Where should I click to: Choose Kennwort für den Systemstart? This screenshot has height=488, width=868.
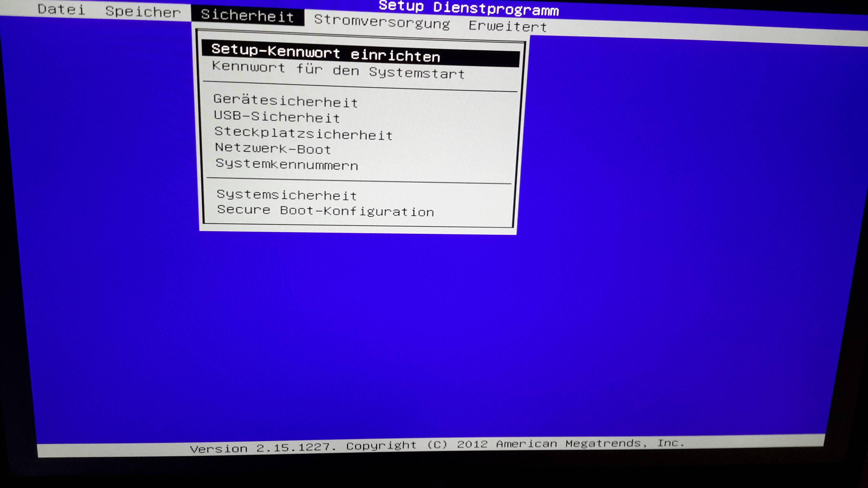click(338, 70)
